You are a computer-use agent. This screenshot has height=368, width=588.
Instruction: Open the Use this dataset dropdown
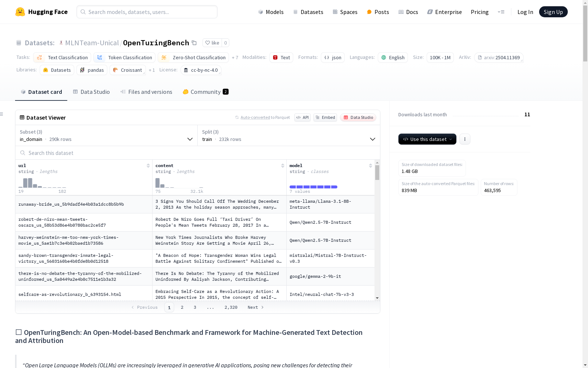tap(427, 139)
